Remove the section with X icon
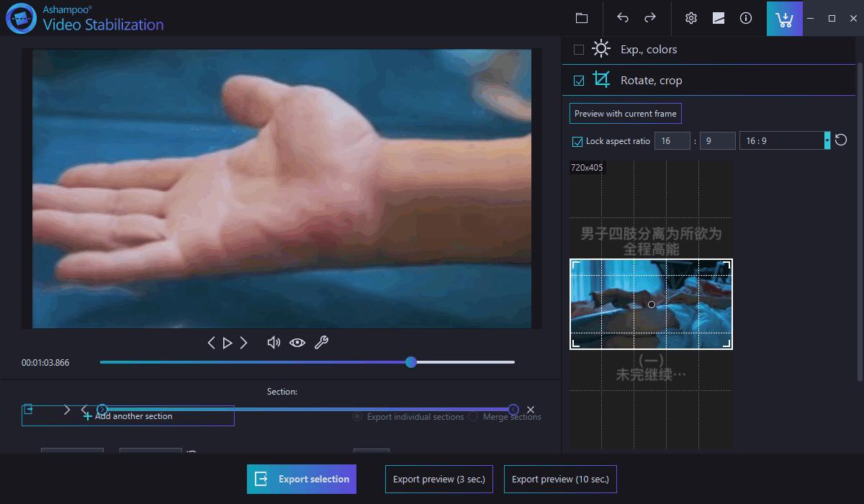Screen dimensions: 864x504 click(x=531, y=410)
